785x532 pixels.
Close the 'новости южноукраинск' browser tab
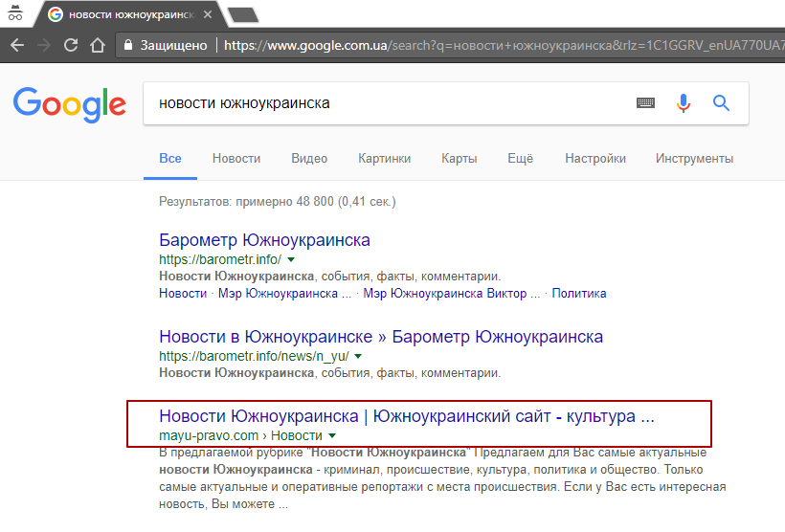pyautogui.click(x=208, y=14)
